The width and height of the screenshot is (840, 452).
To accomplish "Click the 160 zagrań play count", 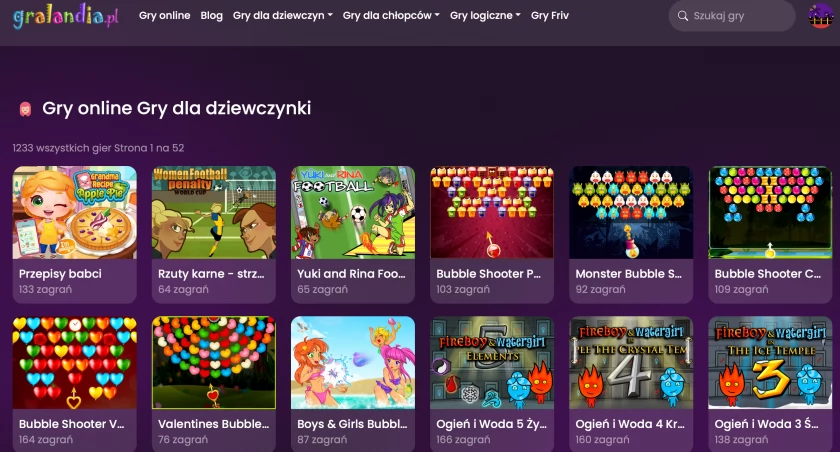I will click(602, 440).
